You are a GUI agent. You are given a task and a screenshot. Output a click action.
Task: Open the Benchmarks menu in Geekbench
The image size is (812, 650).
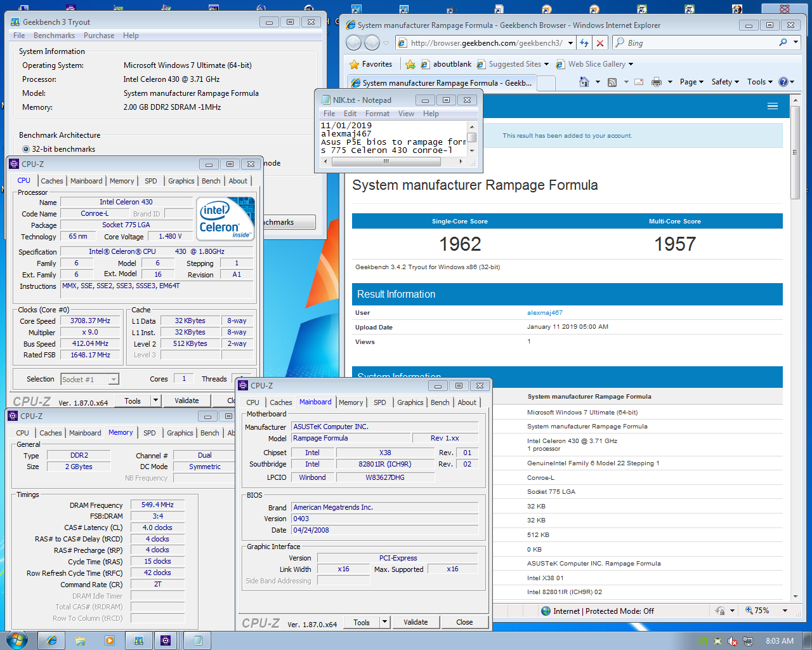(54, 36)
